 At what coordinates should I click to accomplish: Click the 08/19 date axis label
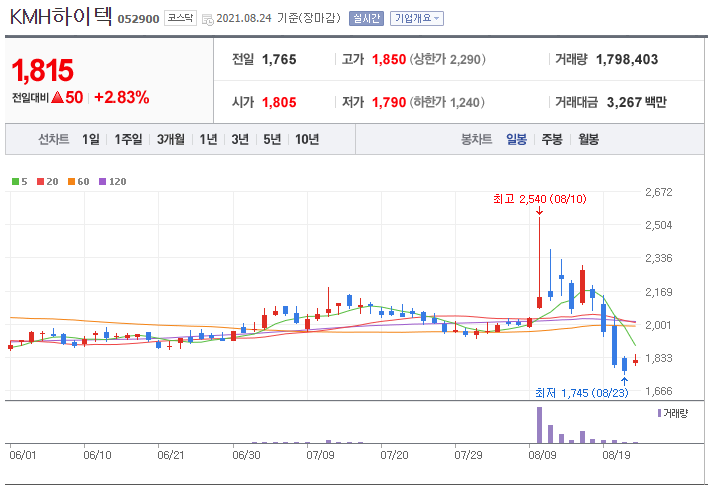click(x=616, y=455)
